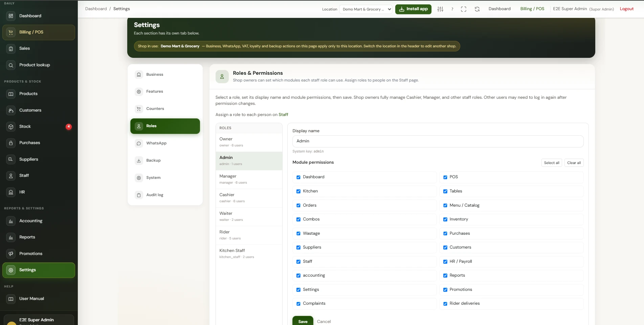Disable the Orders permission checkbox
The width and height of the screenshot is (644, 325).
pos(298,205)
